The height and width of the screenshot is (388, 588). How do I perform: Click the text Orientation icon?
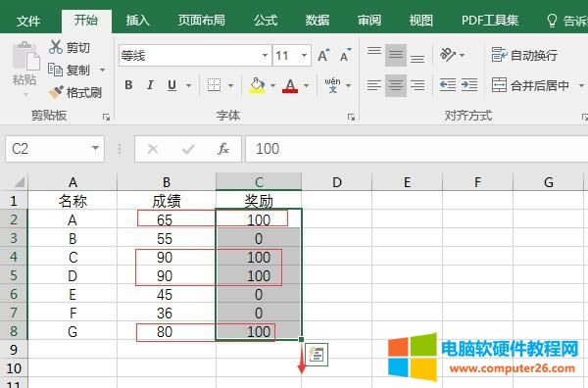pos(448,55)
